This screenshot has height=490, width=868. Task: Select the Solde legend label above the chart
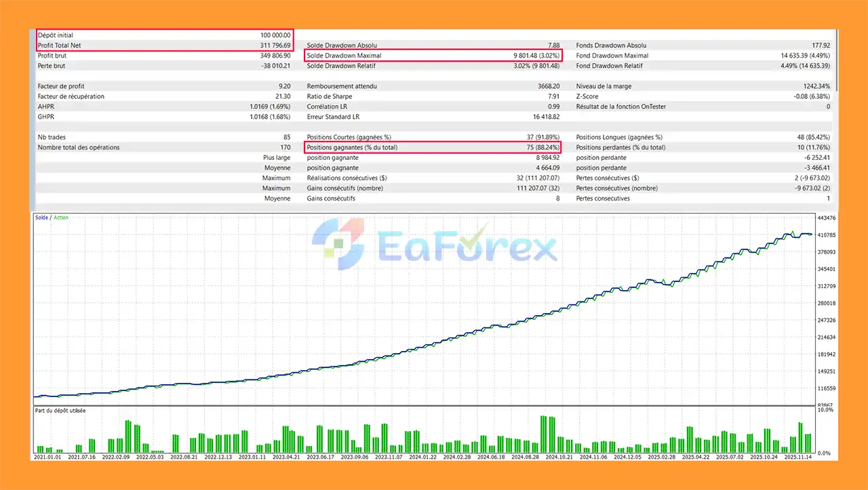(x=41, y=218)
